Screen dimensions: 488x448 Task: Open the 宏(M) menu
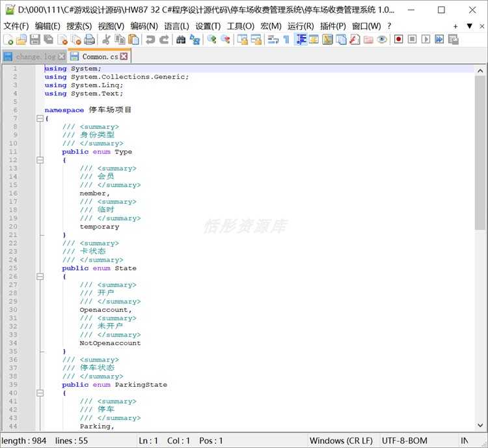[271, 26]
